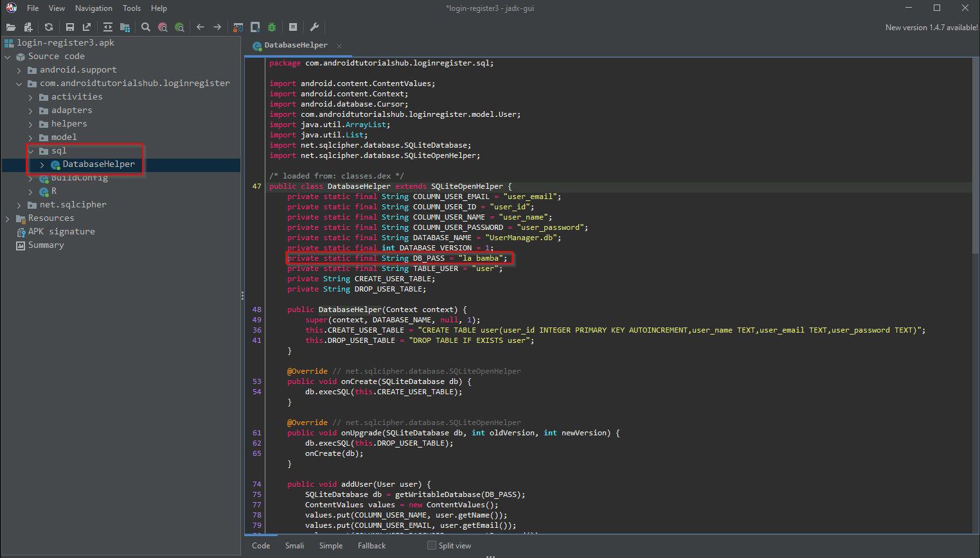Toggle the Flatten packages icon
Screen dimensions: 980x558
pyautogui.click(x=125, y=27)
